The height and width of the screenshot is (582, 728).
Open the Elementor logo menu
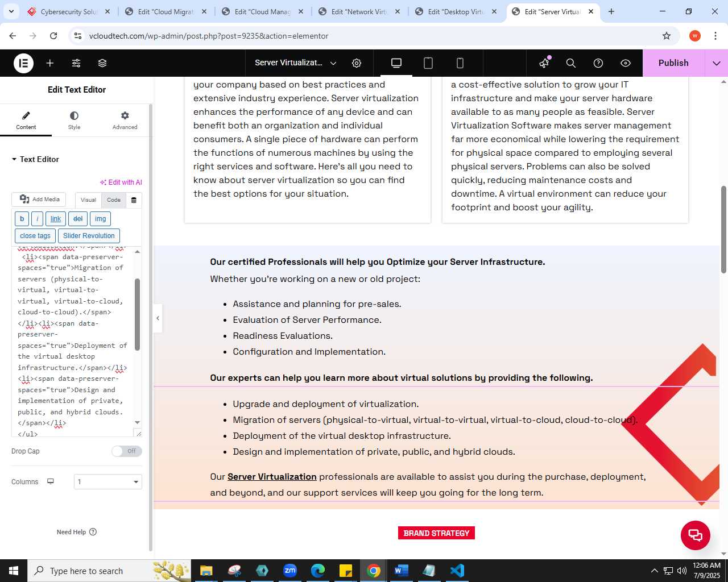click(x=23, y=63)
